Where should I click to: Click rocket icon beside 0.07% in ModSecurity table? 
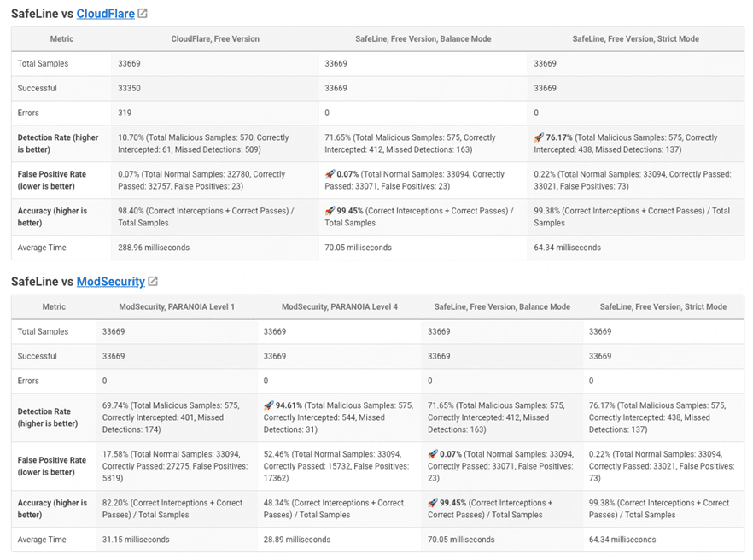tap(433, 454)
